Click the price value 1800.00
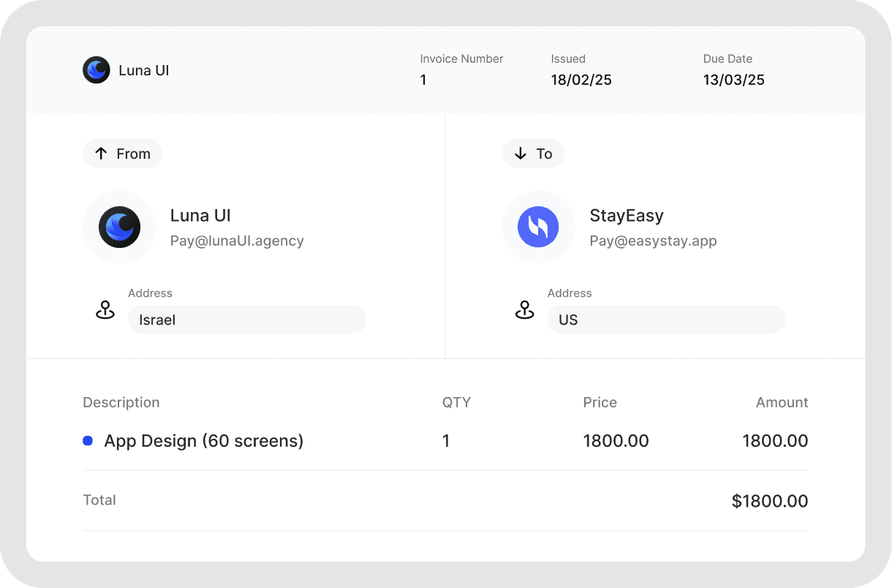 (x=616, y=441)
